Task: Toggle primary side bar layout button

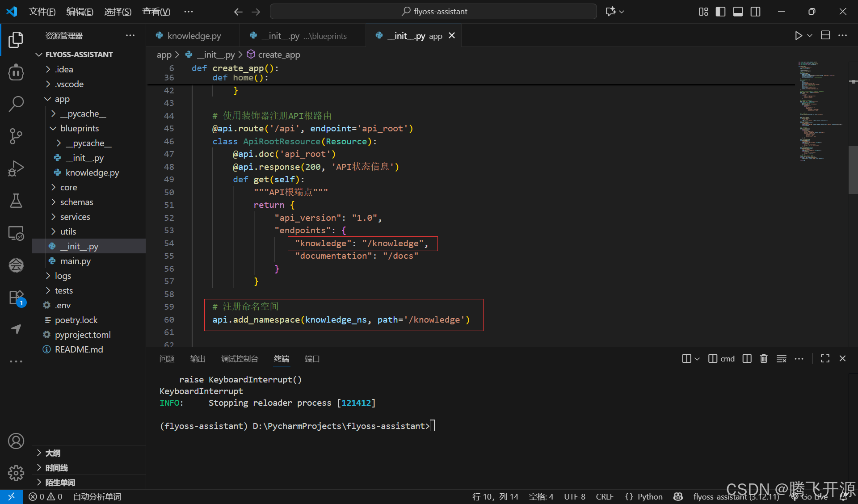Action: click(x=720, y=12)
